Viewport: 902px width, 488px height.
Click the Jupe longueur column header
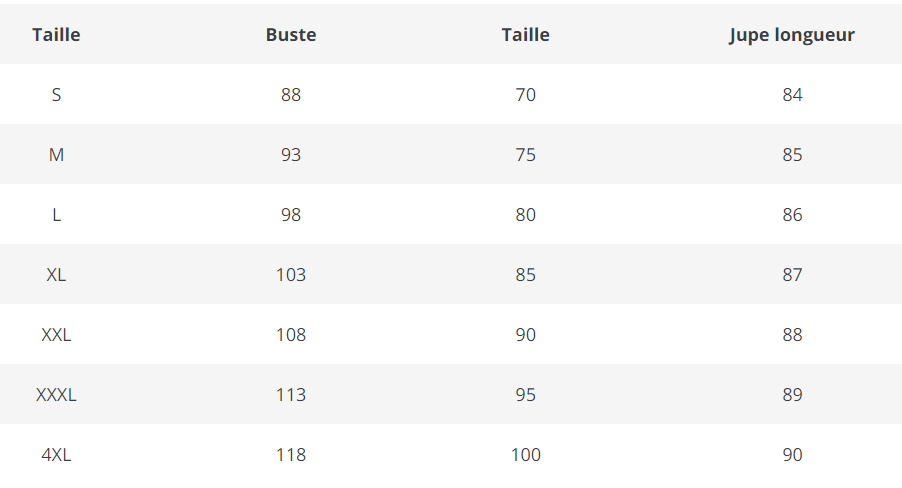(x=792, y=35)
